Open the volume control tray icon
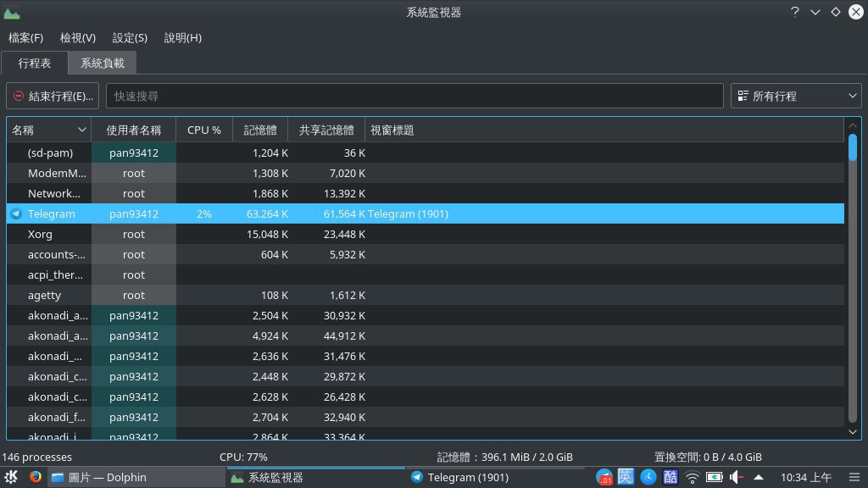This screenshot has height=488, width=868. pos(737,477)
